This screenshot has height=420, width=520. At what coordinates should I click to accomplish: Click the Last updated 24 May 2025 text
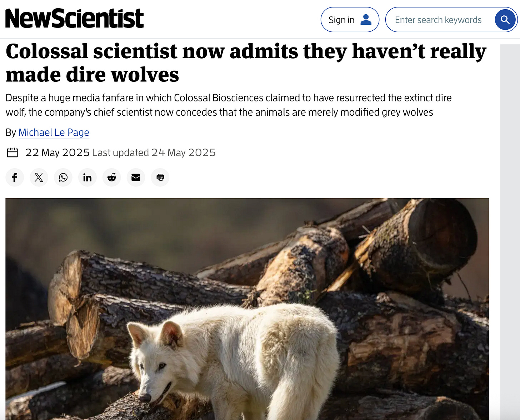click(154, 152)
